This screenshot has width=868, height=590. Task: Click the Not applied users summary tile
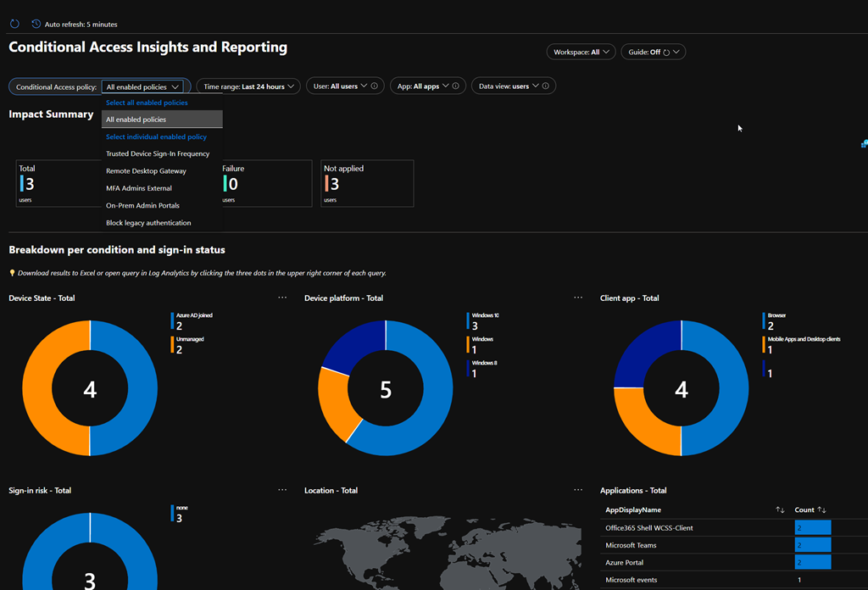pos(367,183)
